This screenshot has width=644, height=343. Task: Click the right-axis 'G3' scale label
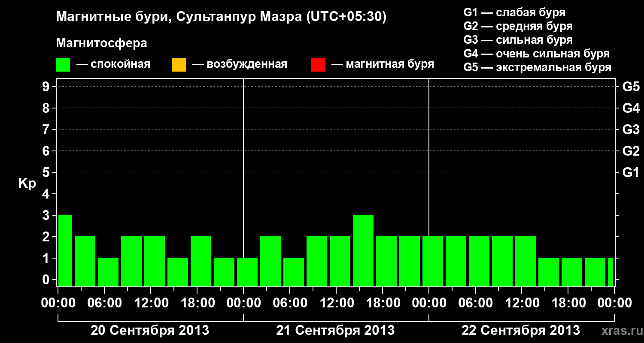[x=631, y=129]
